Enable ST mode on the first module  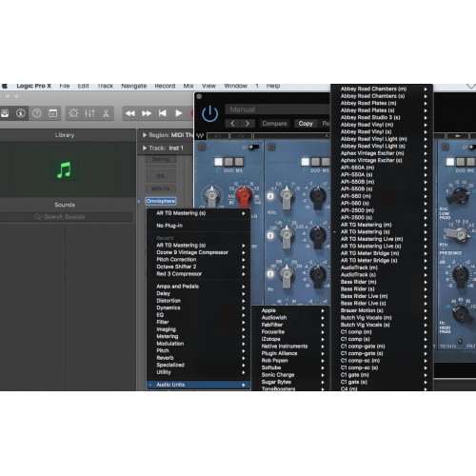point(218,162)
